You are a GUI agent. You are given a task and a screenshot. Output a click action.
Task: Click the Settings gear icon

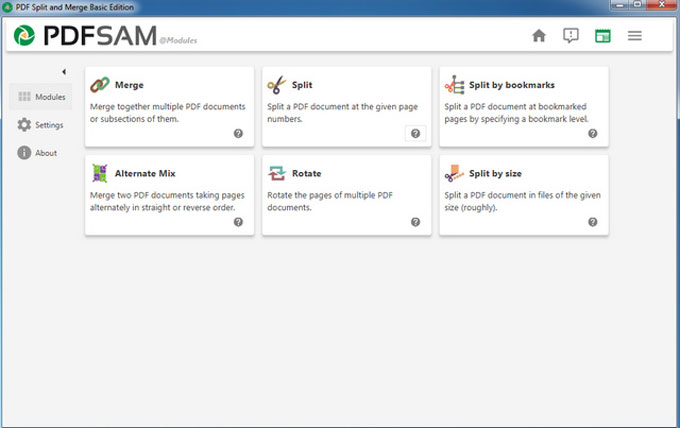(24, 125)
